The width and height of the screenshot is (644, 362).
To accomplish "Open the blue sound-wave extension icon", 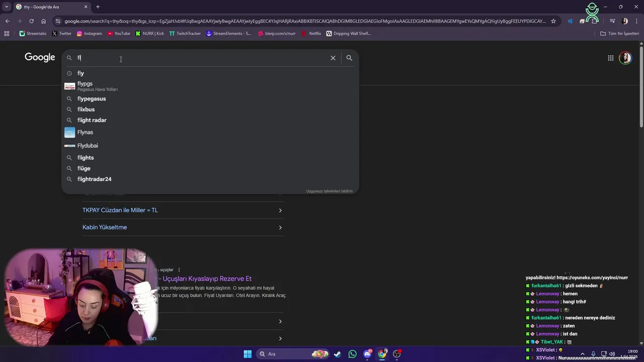I will pyautogui.click(x=570, y=21).
